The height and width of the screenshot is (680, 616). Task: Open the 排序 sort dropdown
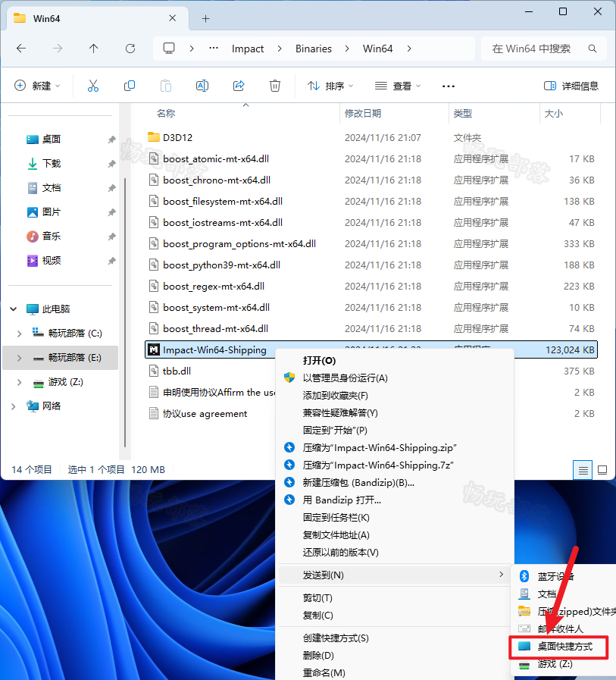coord(331,86)
